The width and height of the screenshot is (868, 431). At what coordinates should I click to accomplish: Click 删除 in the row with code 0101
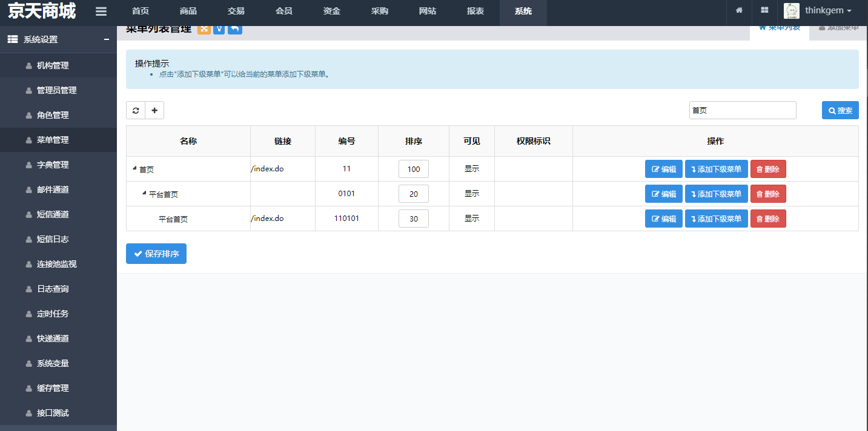pos(768,194)
